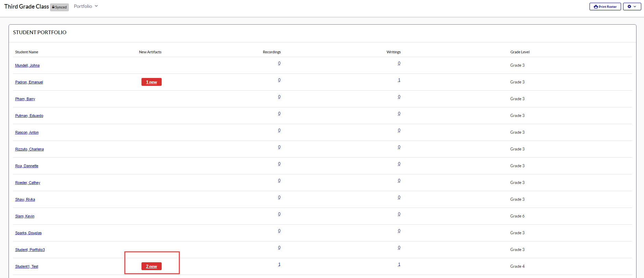The width and height of the screenshot is (644, 278).
Task: Open Pham, Barry's portfolio
Action: click(x=25, y=99)
